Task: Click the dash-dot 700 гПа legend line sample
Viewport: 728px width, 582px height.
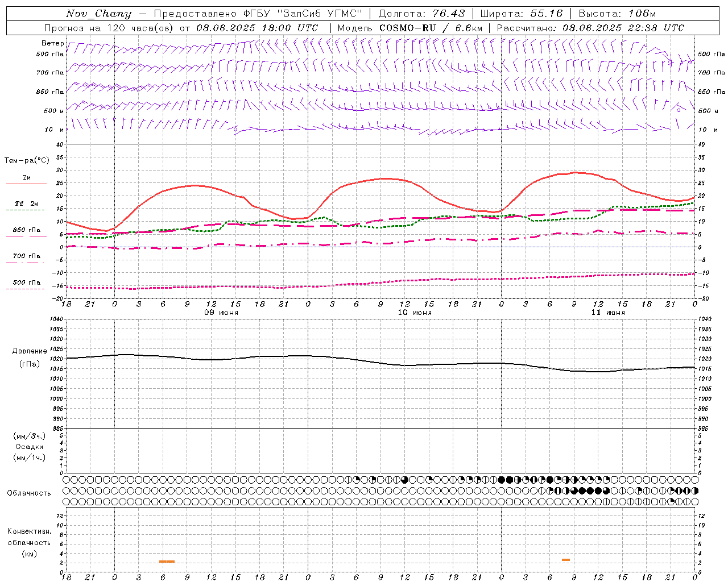Action: tap(25, 263)
